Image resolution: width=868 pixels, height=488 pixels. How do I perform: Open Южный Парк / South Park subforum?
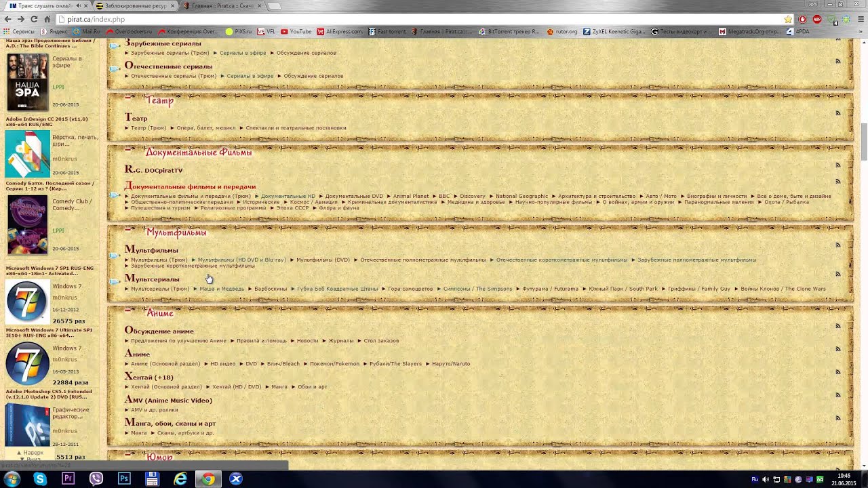click(623, 289)
